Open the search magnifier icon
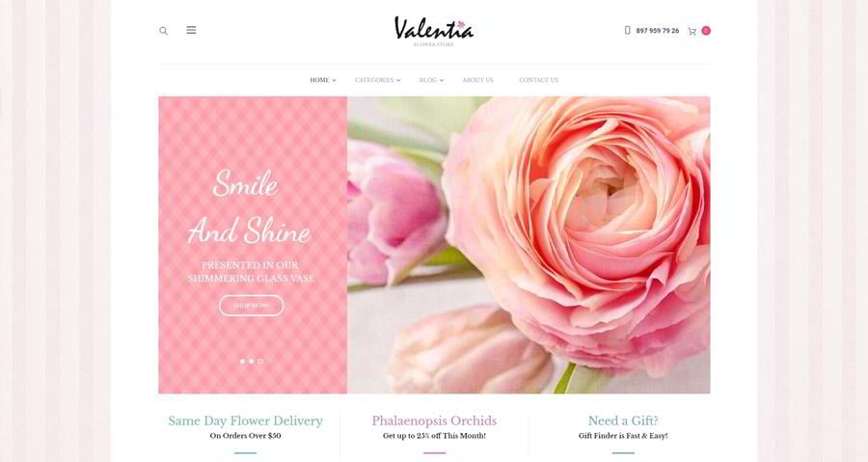This screenshot has height=462, width=868. point(163,31)
